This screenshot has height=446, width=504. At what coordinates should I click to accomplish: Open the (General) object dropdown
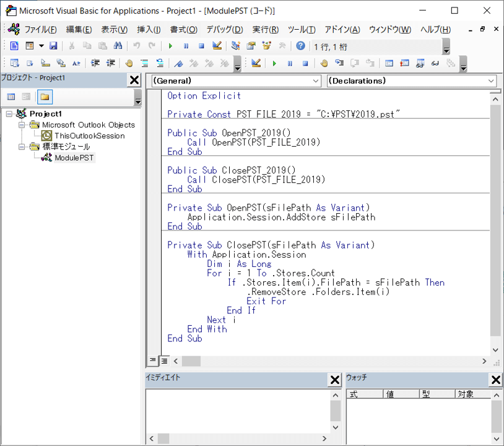tap(316, 81)
